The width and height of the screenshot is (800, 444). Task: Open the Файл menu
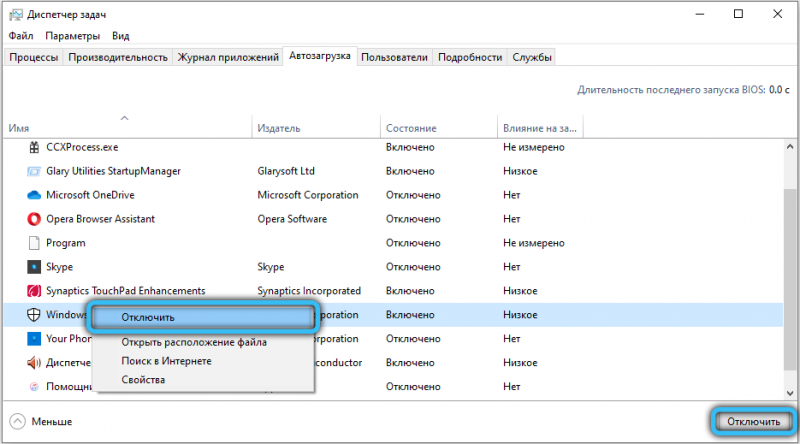21,36
